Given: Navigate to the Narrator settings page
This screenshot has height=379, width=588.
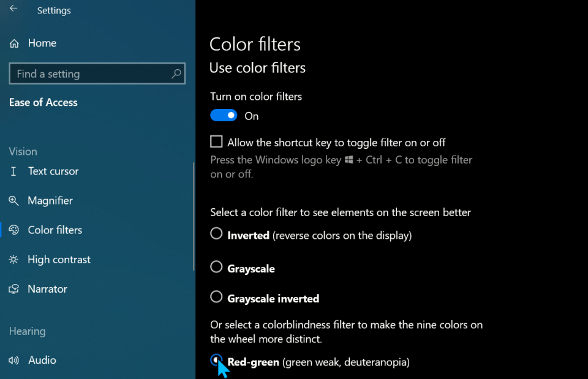Looking at the screenshot, I should [x=47, y=288].
